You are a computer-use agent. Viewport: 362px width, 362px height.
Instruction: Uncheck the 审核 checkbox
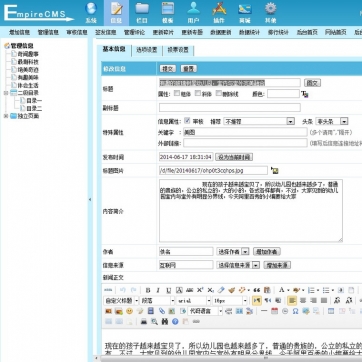[187, 121]
